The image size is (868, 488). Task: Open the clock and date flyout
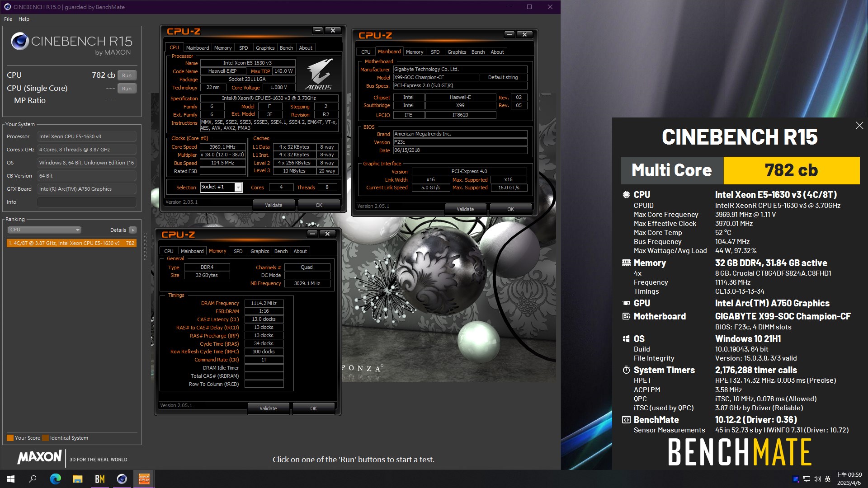[849, 479]
